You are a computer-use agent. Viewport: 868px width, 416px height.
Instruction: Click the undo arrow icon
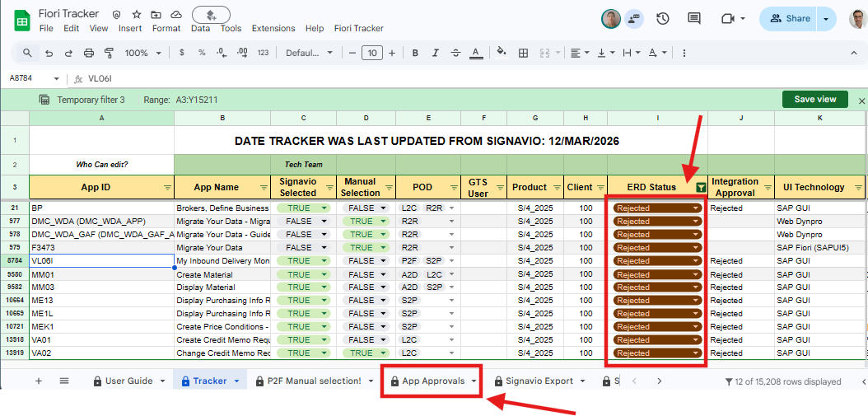click(49, 53)
